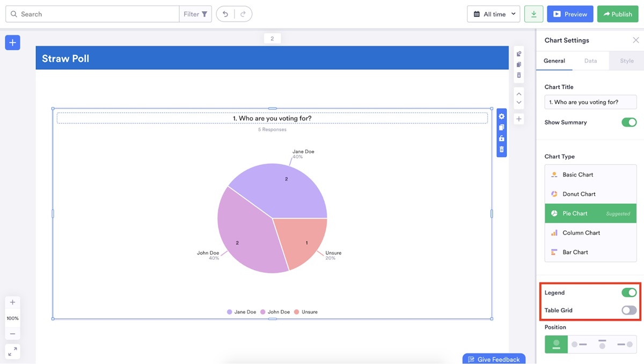Viewport: 644px width, 364px height.
Task: Switch to the Data tab
Action: 591,61
